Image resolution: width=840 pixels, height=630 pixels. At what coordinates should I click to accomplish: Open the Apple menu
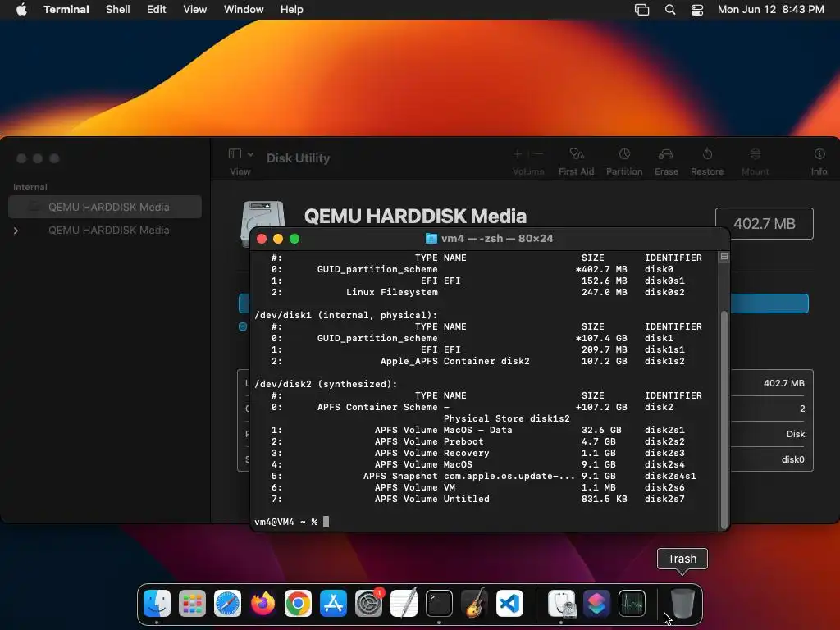click(21, 10)
